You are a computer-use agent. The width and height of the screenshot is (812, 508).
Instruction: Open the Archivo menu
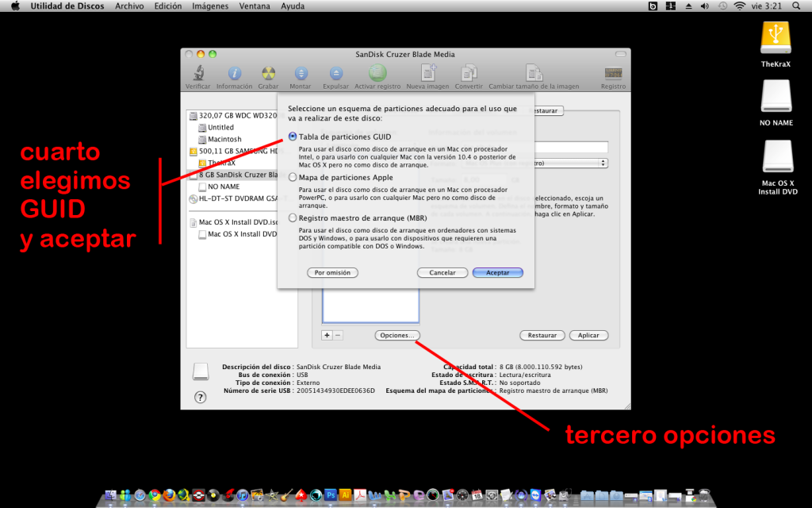click(x=129, y=6)
